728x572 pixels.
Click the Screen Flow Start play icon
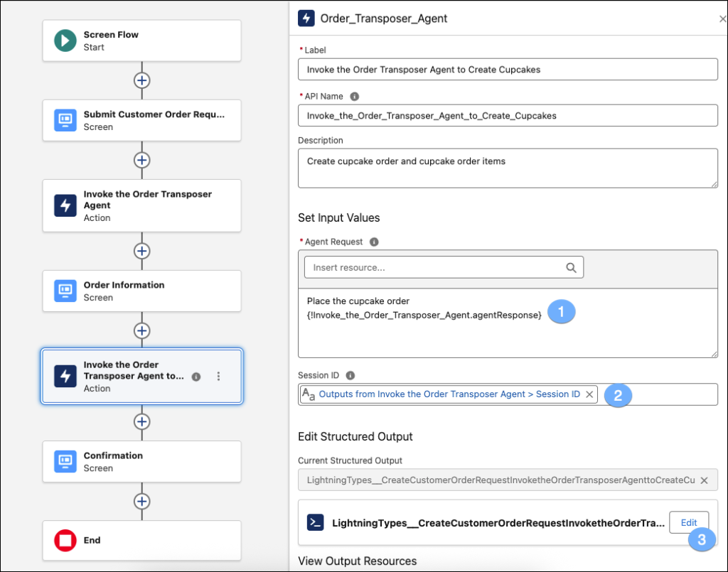click(x=65, y=41)
